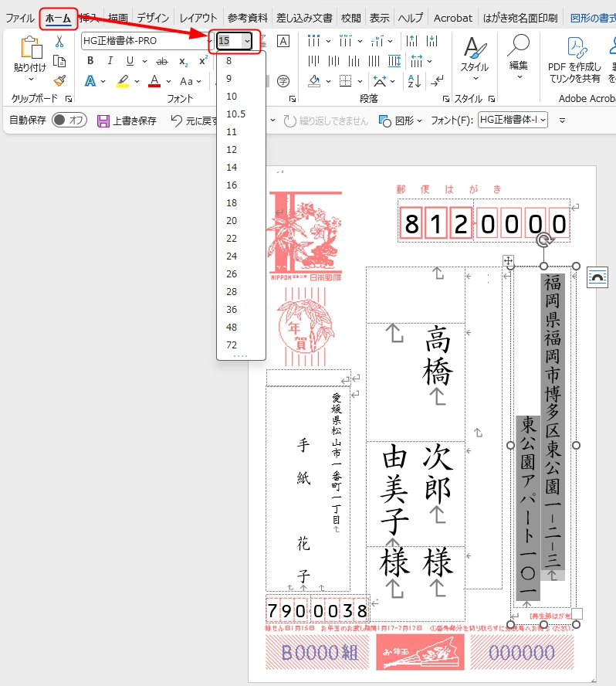Click the 元に戻す undo button
The image size is (616, 686).
click(193, 121)
